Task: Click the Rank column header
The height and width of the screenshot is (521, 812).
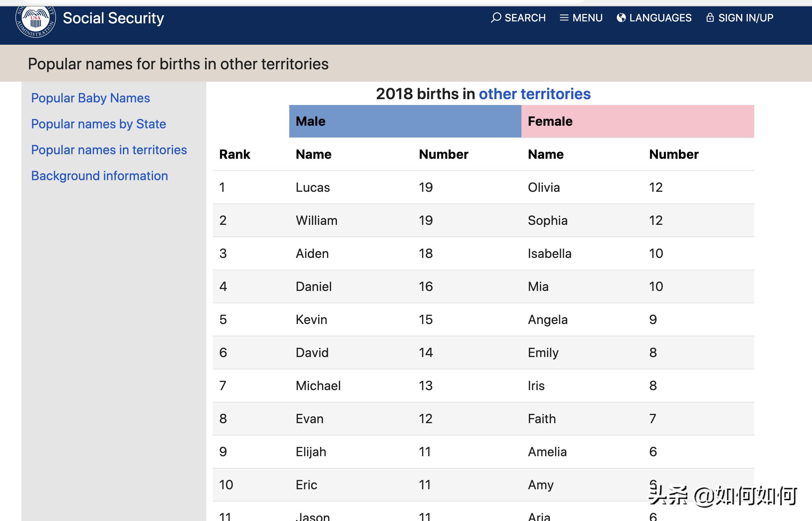Action: click(234, 154)
